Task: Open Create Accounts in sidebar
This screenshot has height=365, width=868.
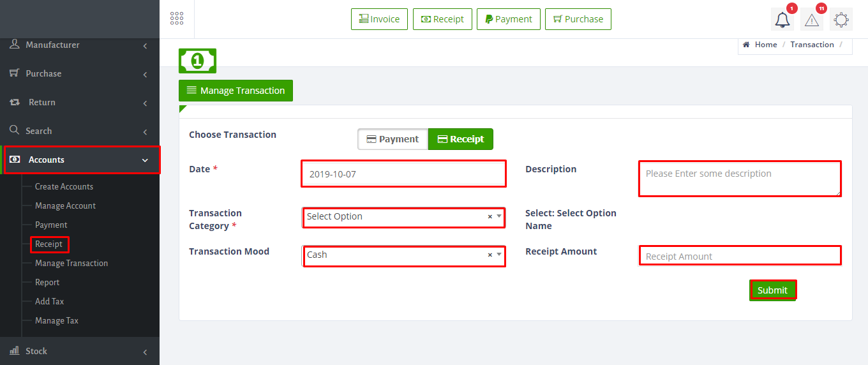Action: [64, 186]
